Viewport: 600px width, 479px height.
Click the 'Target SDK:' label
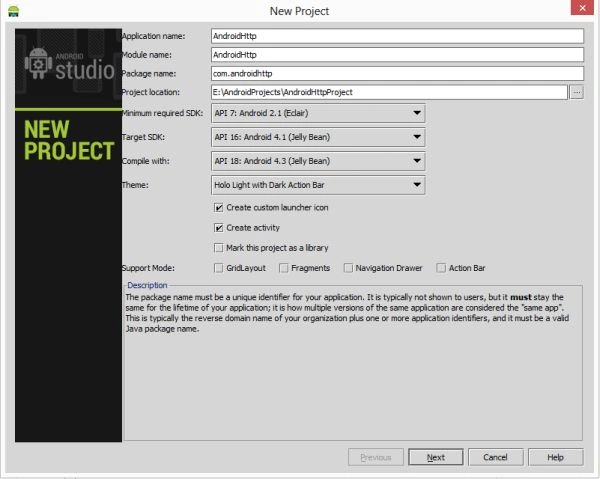point(143,137)
